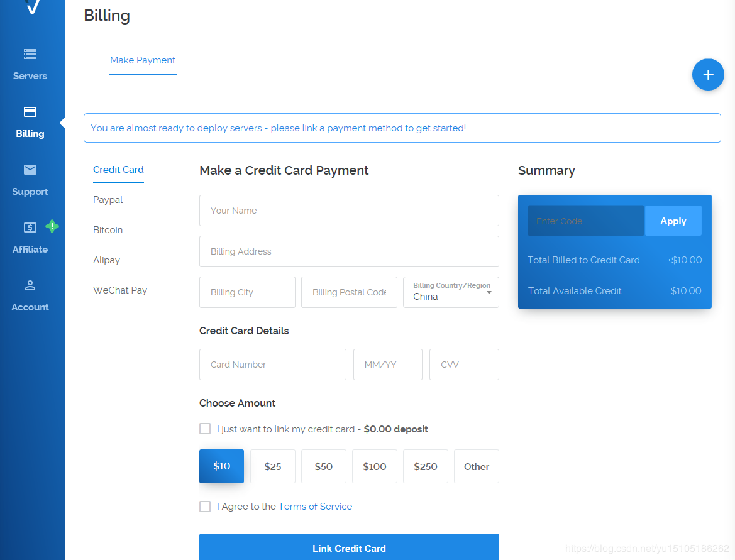Focus the Card Number input field

[x=272, y=365]
